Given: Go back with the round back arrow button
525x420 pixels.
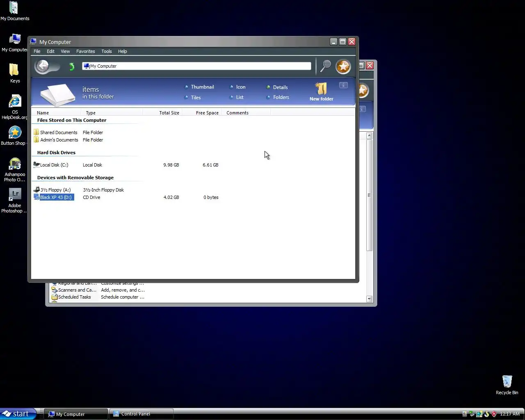Looking at the screenshot, I should click(42, 66).
